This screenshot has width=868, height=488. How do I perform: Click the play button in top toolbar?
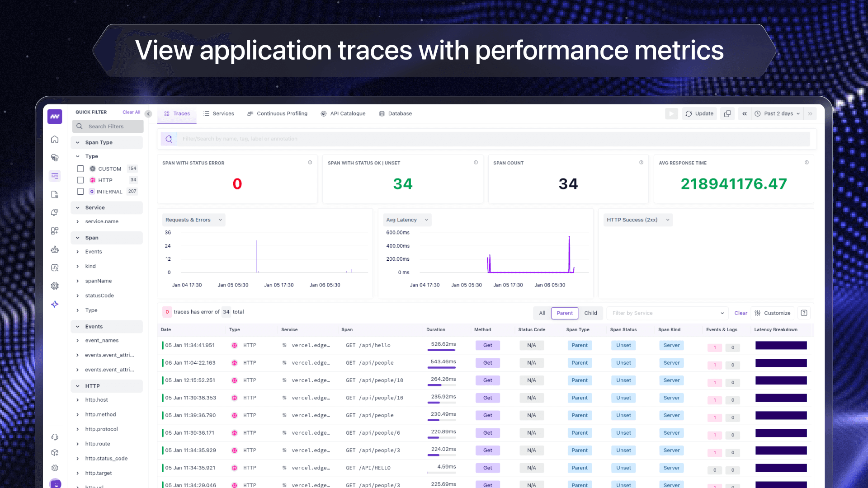click(x=671, y=114)
